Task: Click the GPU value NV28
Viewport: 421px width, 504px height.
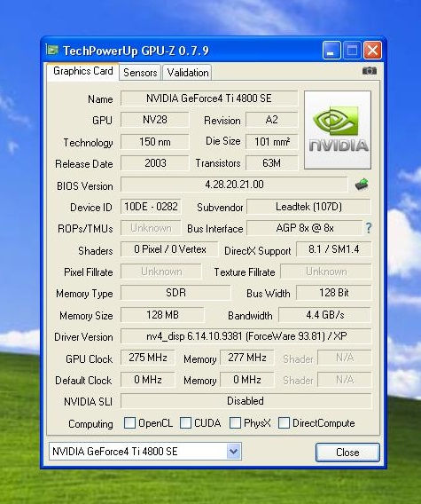Action: tap(155, 120)
